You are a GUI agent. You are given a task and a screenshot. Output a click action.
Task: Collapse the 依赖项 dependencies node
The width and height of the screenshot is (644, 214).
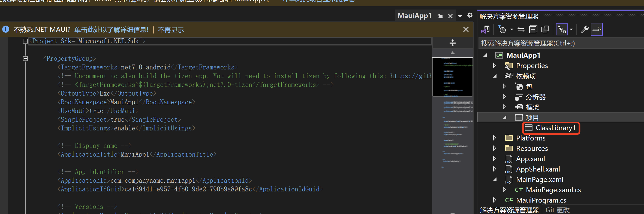pos(495,76)
